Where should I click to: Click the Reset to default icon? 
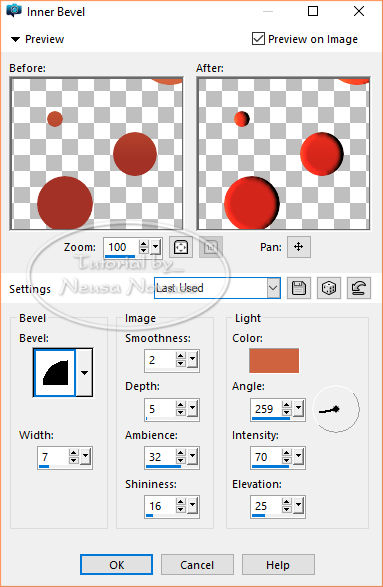(359, 288)
